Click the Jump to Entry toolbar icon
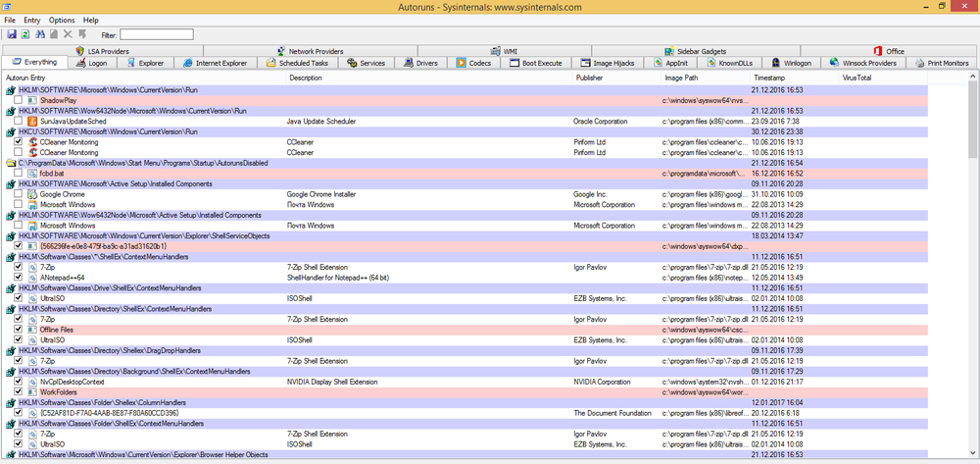Screen dimensions: 980x464 tap(82, 35)
